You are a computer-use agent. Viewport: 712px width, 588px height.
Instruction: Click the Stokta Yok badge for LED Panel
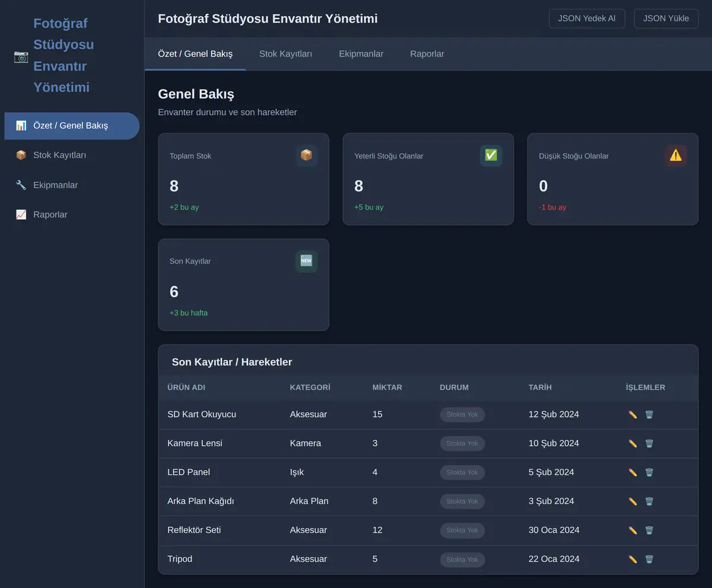[462, 473]
